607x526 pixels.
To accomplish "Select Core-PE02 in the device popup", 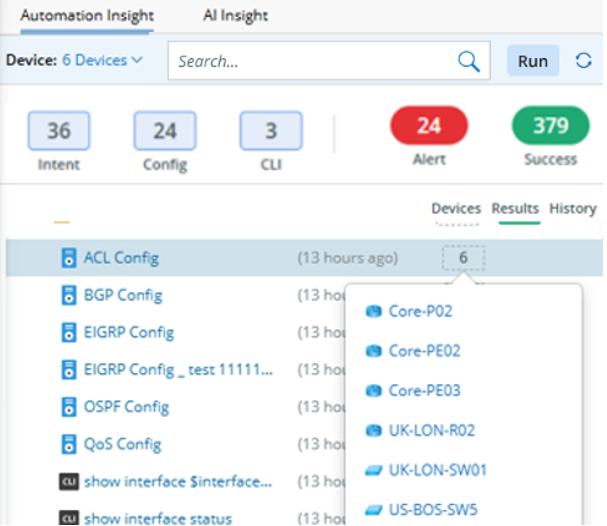I will coord(425,351).
